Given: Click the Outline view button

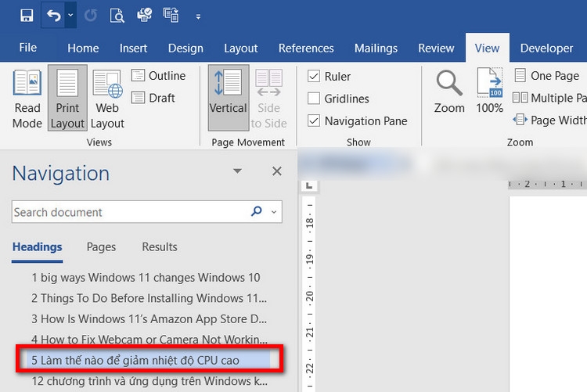Looking at the screenshot, I should pos(158,76).
